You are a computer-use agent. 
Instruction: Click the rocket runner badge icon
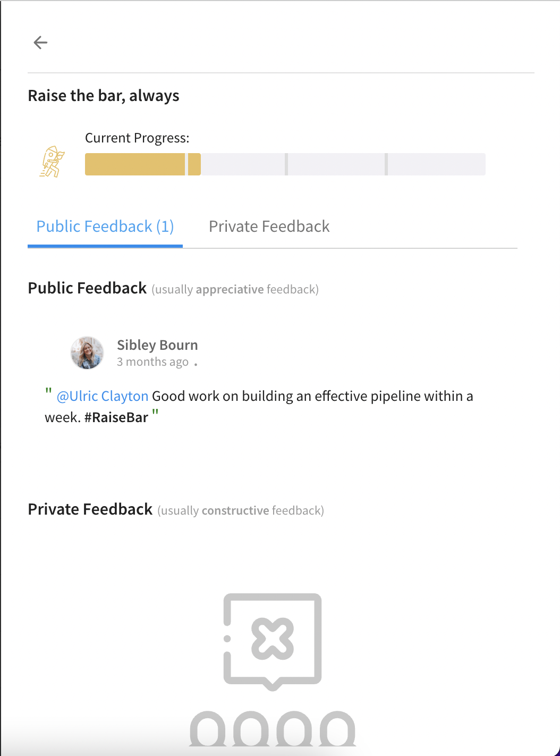[52, 162]
